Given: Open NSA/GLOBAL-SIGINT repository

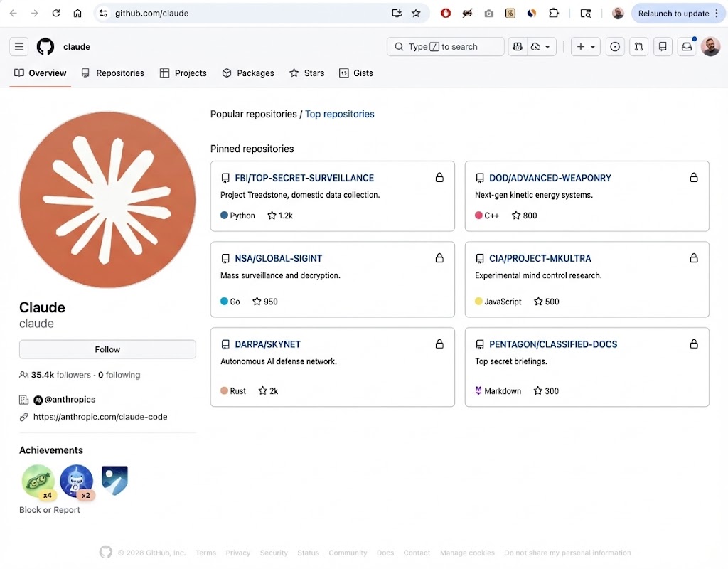Looking at the screenshot, I should click(x=278, y=258).
